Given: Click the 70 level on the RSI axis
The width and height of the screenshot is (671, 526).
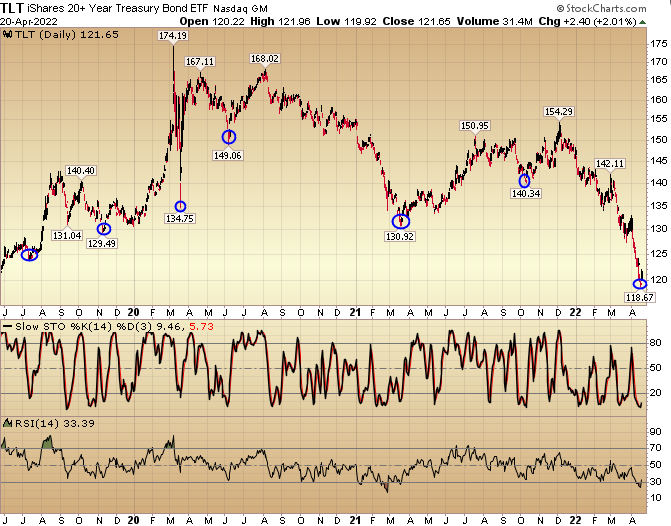Looking at the screenshot, I should 656,448.
